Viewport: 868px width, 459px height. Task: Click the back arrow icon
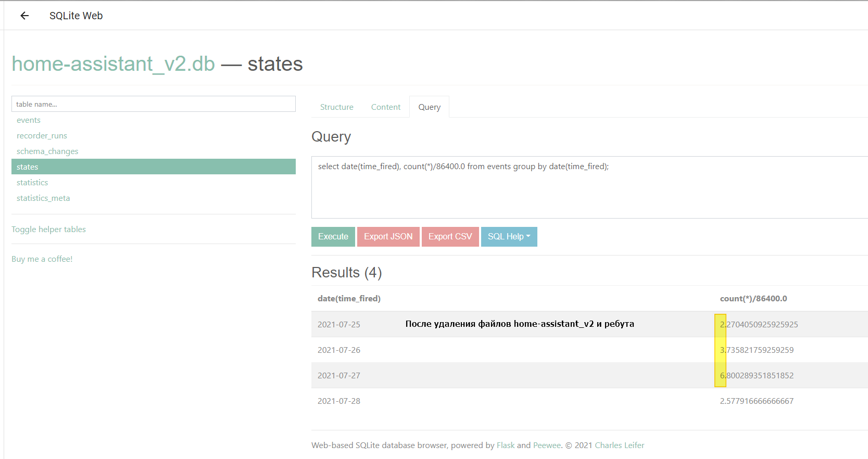(24, 16)
